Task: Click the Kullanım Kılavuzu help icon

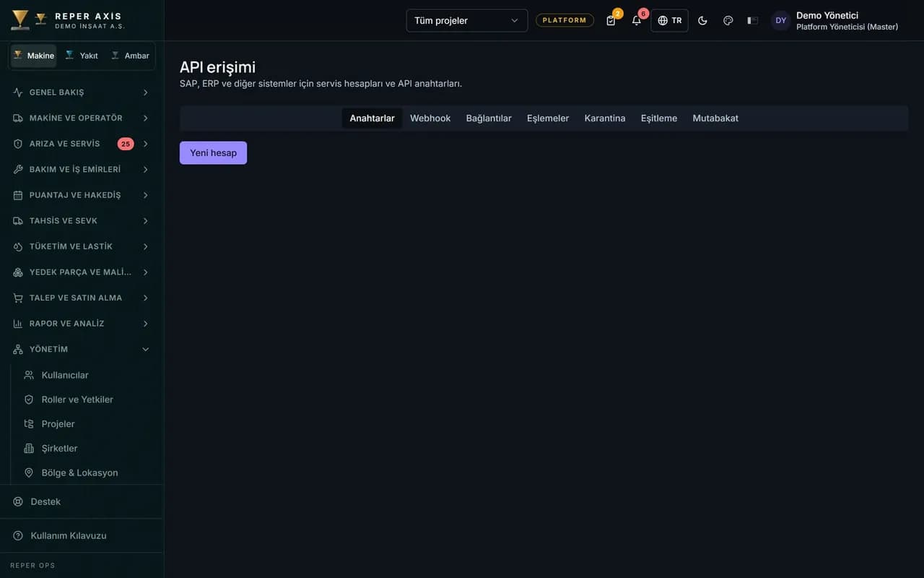Action: point(18,535)
